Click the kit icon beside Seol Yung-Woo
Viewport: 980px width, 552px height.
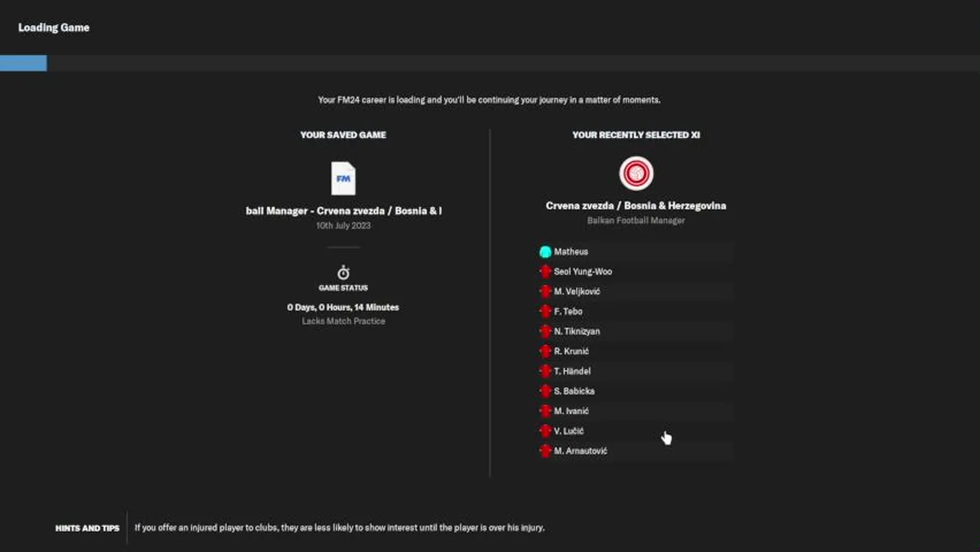pyautogui.click(x=545, y=271)
